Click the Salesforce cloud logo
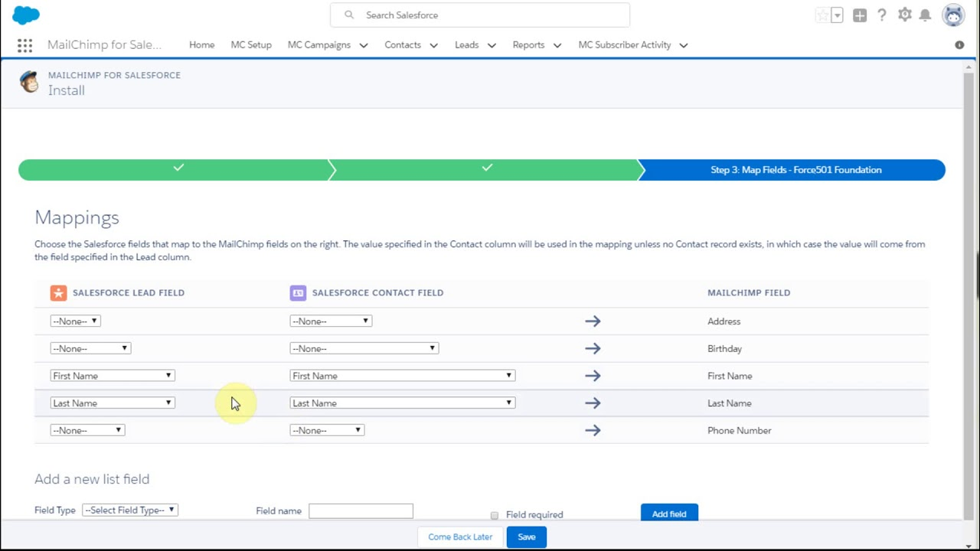The height and width of the screenshot is (551, 980). pos(26,15)
